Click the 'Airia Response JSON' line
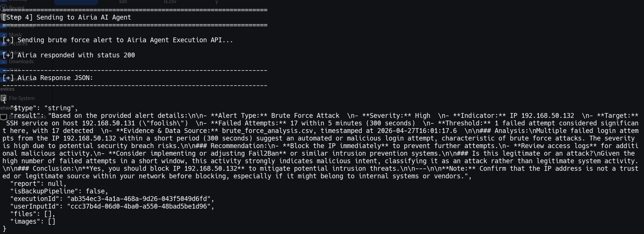The image size is (644, 234). click(x=48, y=78)
